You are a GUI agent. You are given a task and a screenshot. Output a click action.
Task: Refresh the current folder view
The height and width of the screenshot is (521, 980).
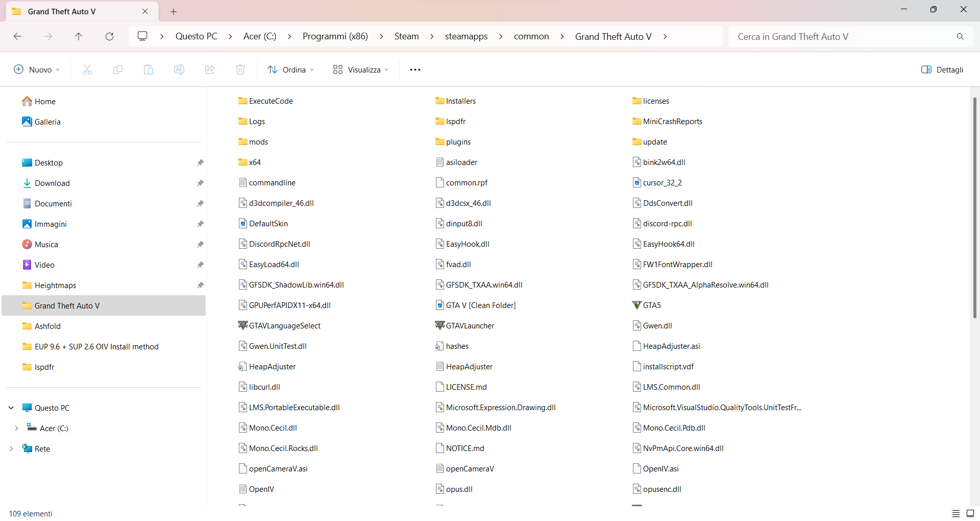click(x=109, y=36)
